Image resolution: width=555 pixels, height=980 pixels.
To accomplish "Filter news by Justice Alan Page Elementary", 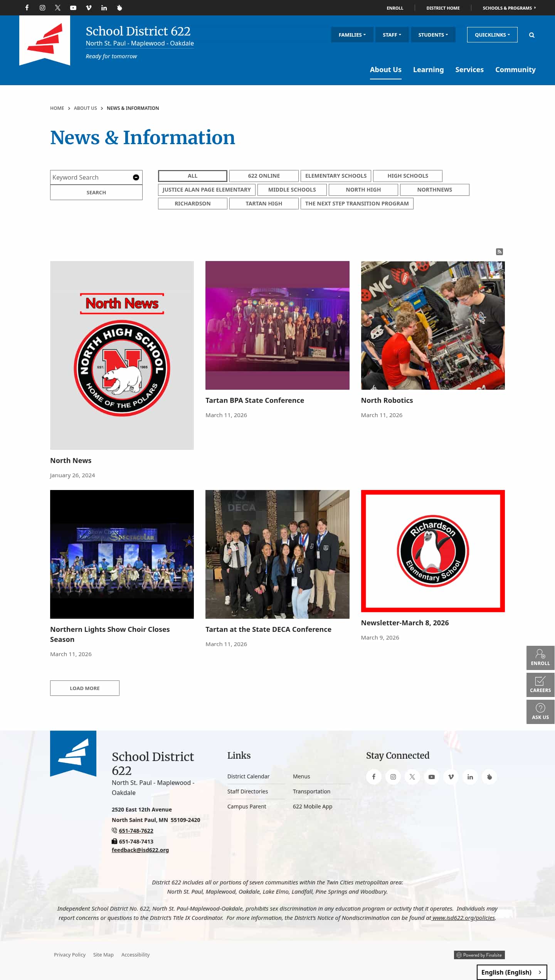I will click(x=207, y=190).
